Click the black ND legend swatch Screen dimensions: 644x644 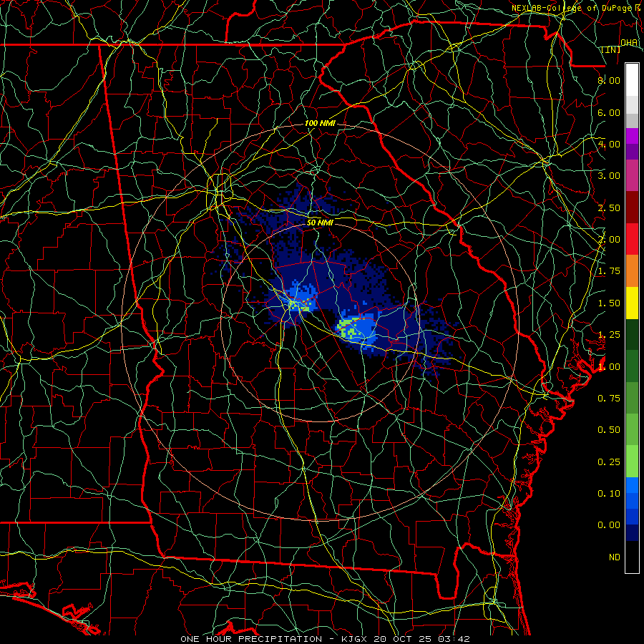tap(632, 557)
